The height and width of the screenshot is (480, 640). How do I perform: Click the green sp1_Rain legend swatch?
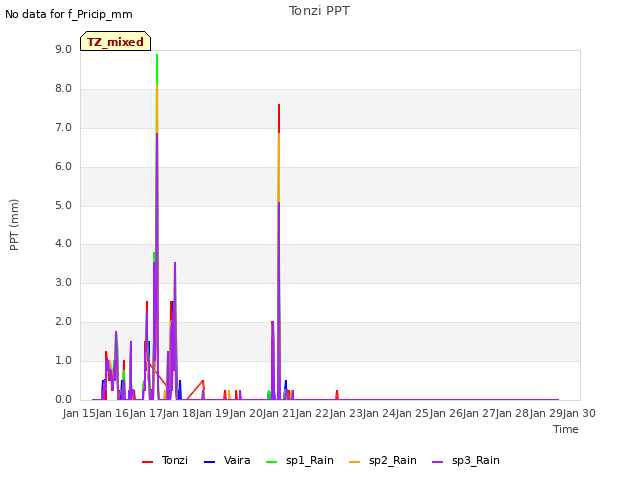pyautogui.click(x=271, y=462)
